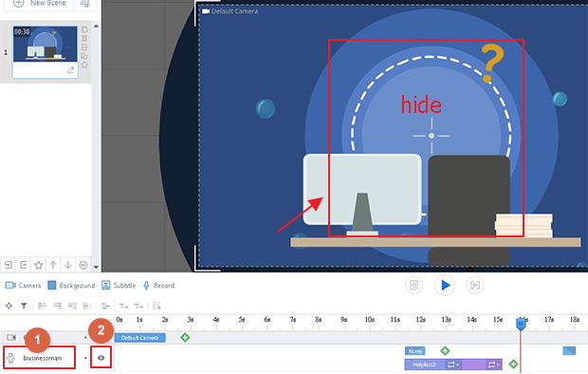The image size is (588, 374).
Task: Click the edit pencil icon under scene thumbnail
Action: [x=70, y=70]
